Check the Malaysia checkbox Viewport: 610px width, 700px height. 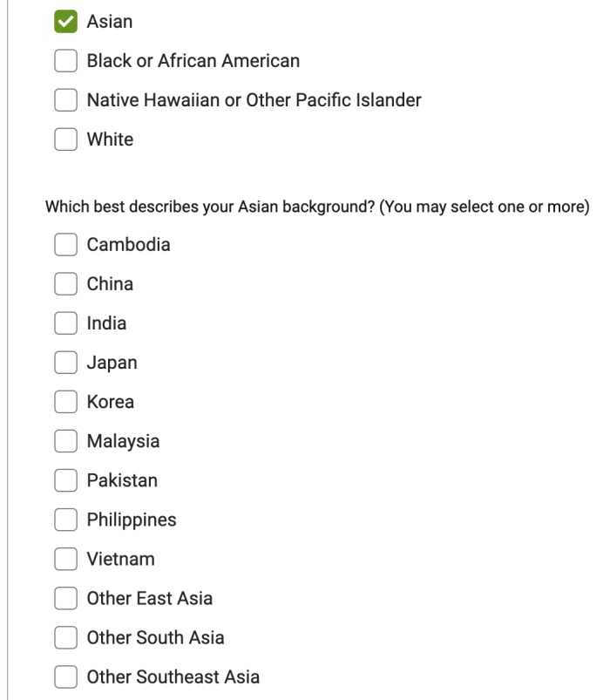65,440
